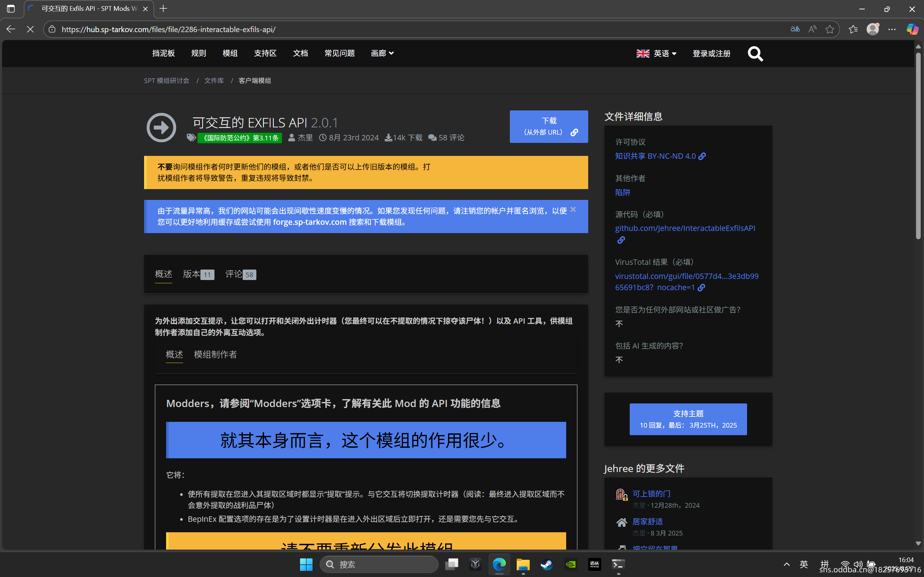Screen dimensions: 924x577
Task: Open tab actions menu icon
Action: (11, 8)
